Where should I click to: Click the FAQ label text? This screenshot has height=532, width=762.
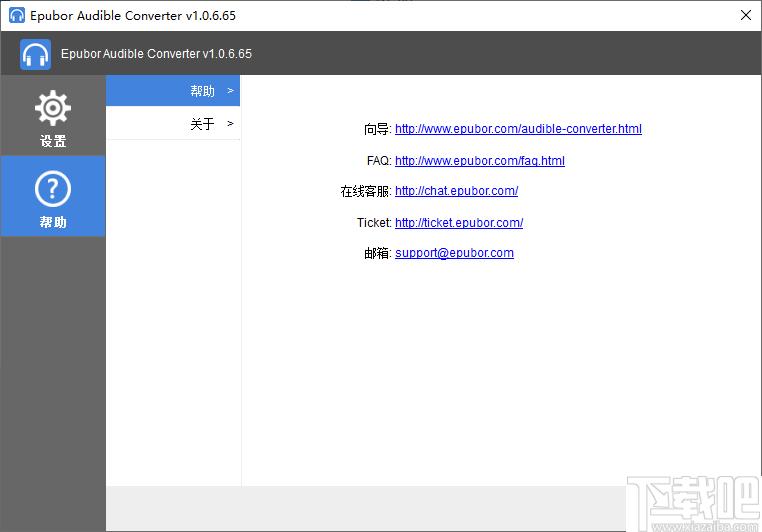[379, 161]
